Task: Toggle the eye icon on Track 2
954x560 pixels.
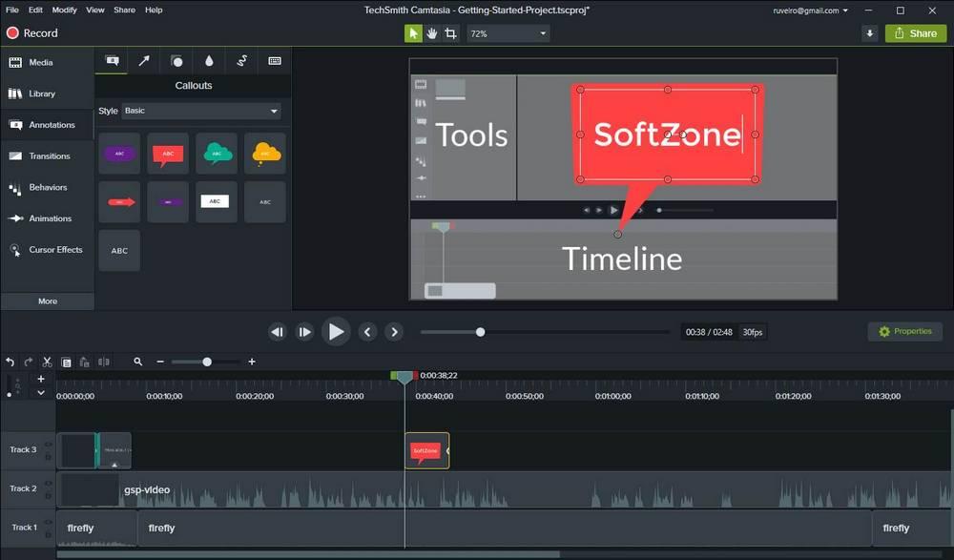Action: (48, 484)
